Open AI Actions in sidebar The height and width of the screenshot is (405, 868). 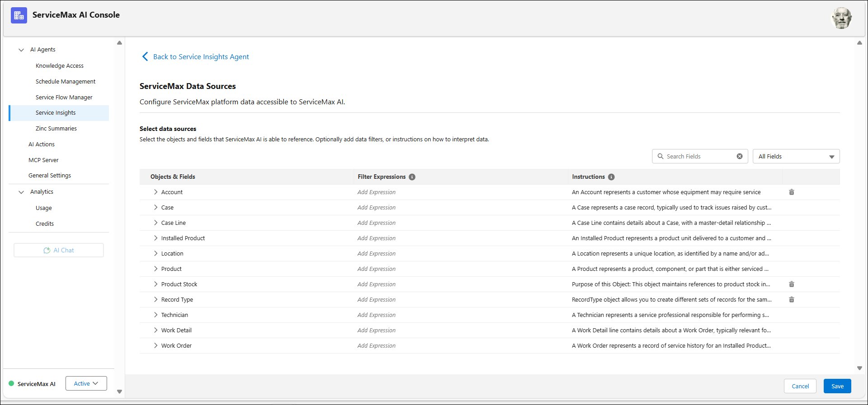[x=42, y=144]
